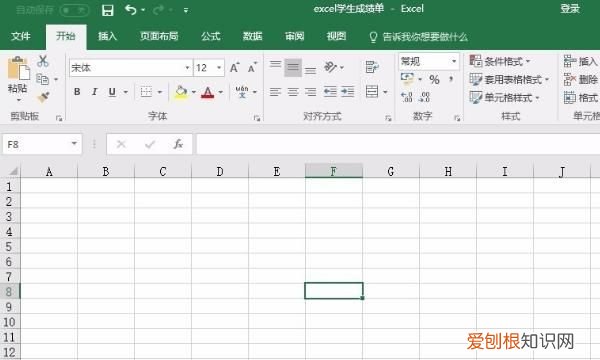Switch to the 视图 tab
Viewport: 600px width, 360px height.
coord(336,36)
